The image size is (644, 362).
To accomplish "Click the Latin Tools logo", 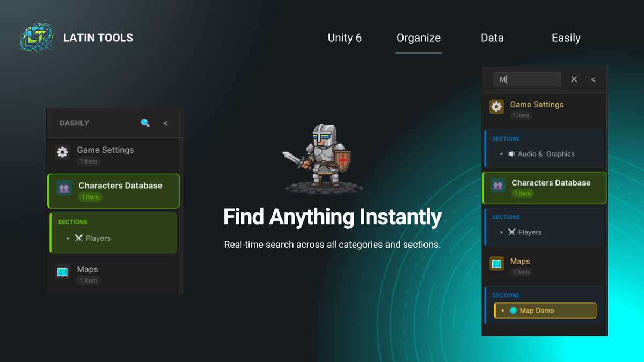I will 36,36.
